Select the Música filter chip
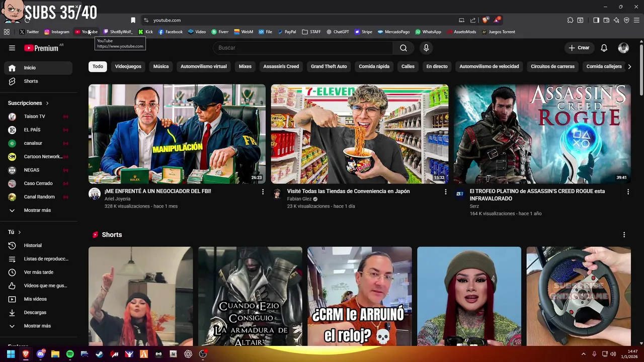Screen dimensions: 644x362 (161, 66)
